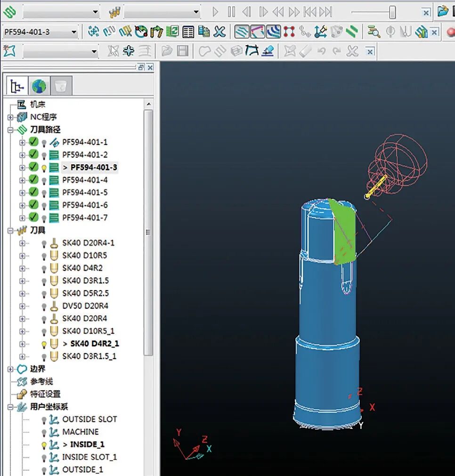Toggle INSIDE_1 workplane light bulb
Image resolution: width=455 pixels, height=476 pixels.
(44, 445)
